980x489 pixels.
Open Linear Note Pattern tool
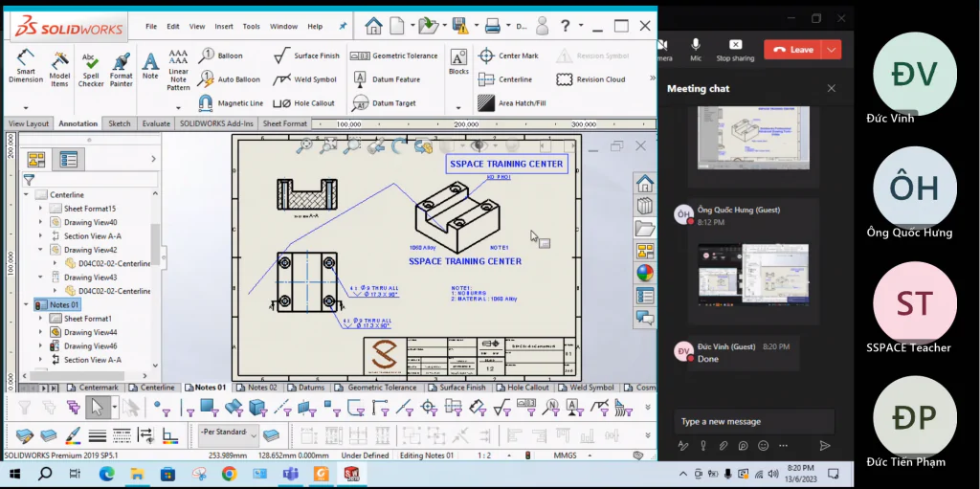(x=178, y=70)
